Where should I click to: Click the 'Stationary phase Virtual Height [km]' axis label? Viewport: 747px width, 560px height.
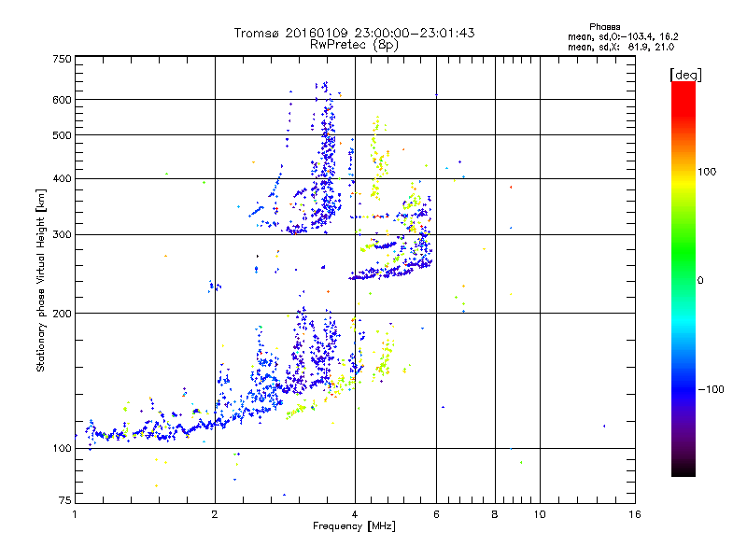[40, 281]
